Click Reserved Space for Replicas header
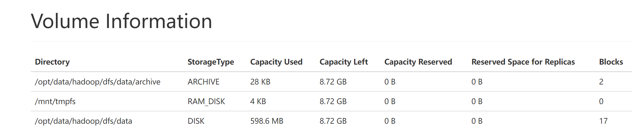The image size is (644, 137). pos(523,62)
